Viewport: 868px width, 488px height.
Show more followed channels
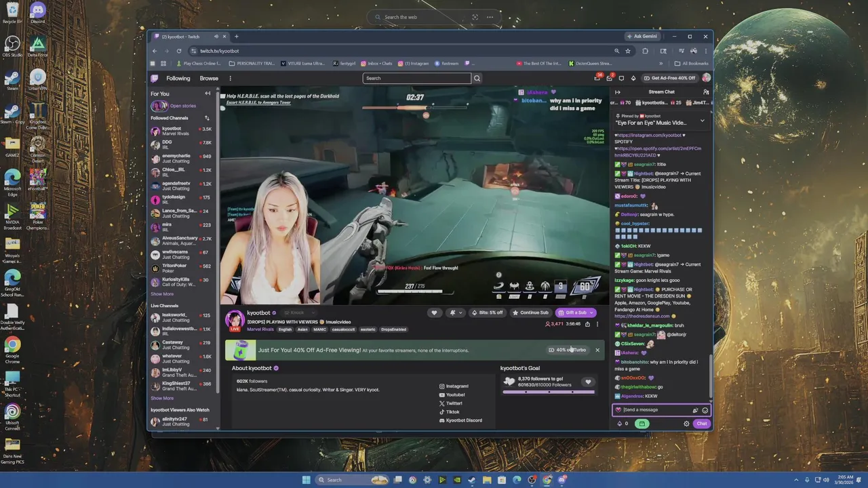[162, 294]
